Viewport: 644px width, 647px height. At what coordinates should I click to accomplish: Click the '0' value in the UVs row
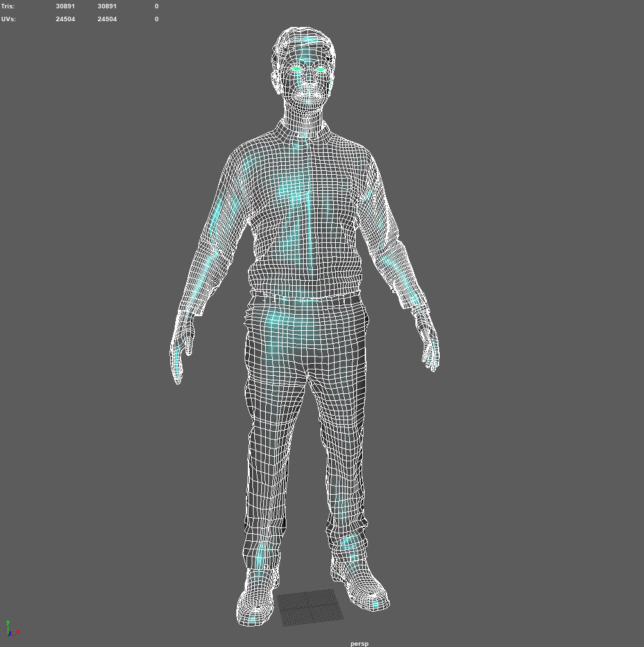(x=157, y=19)
